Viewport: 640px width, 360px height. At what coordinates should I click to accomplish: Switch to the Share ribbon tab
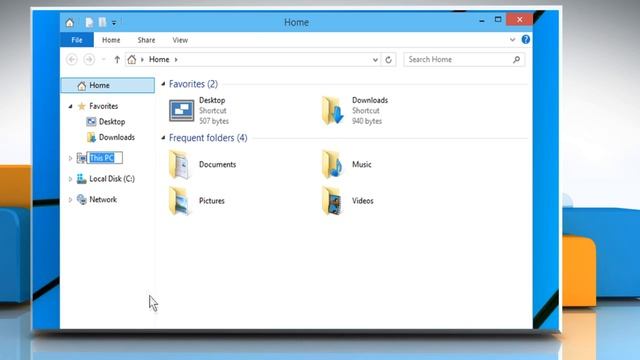(x=146, y=40)
